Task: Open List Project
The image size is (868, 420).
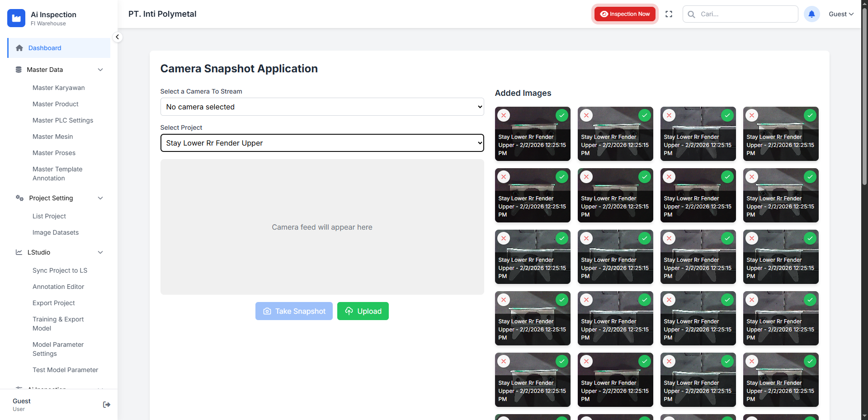Action: pyautogui.click(x=49, y=216)
